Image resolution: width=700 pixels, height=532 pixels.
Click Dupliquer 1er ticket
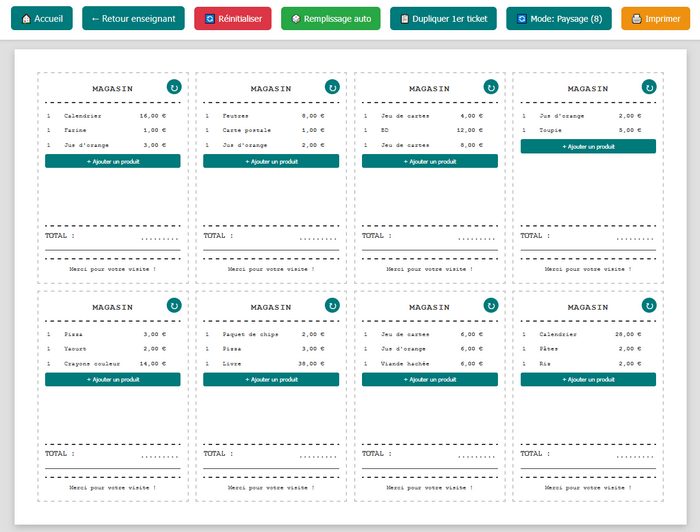[443, 19]
